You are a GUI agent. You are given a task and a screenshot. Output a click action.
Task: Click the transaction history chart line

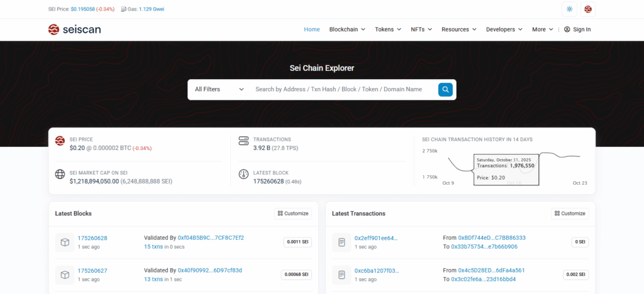[560, 155]
